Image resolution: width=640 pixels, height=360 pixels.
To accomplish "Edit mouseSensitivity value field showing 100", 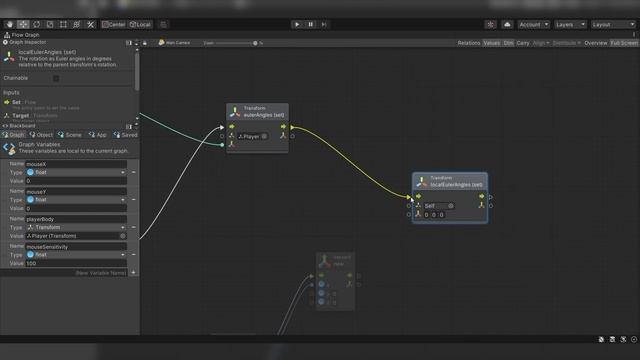I will coord(76,264).
